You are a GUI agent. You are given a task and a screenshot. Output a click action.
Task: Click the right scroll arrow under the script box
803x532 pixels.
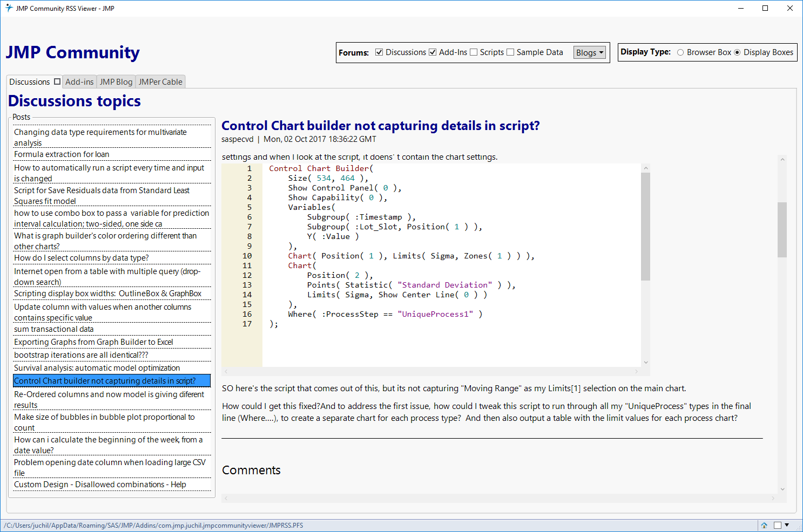(636, 371)
